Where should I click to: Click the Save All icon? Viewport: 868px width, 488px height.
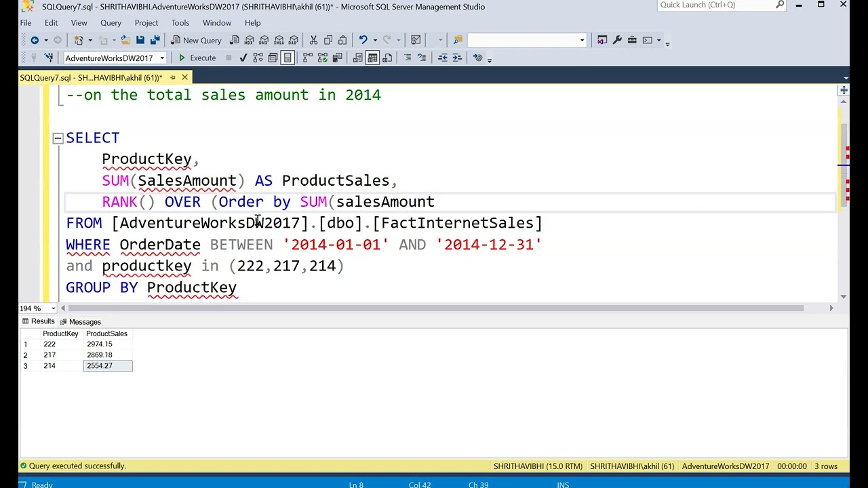tap(155, 40)
